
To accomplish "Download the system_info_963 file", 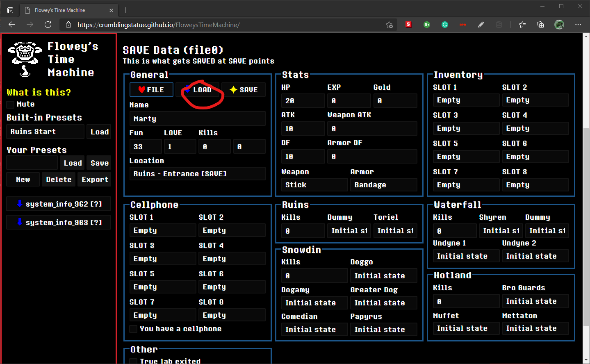I will click(59, 223).
